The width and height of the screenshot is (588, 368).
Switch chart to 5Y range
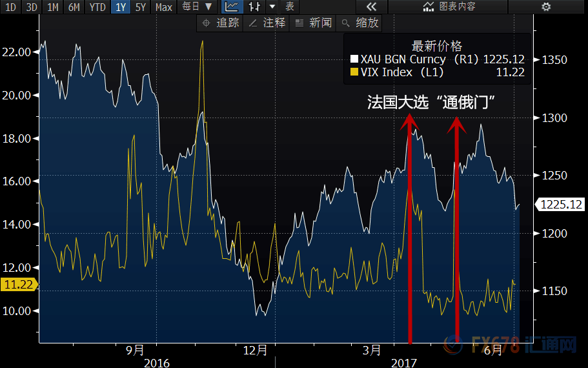(x=141, y=6)
